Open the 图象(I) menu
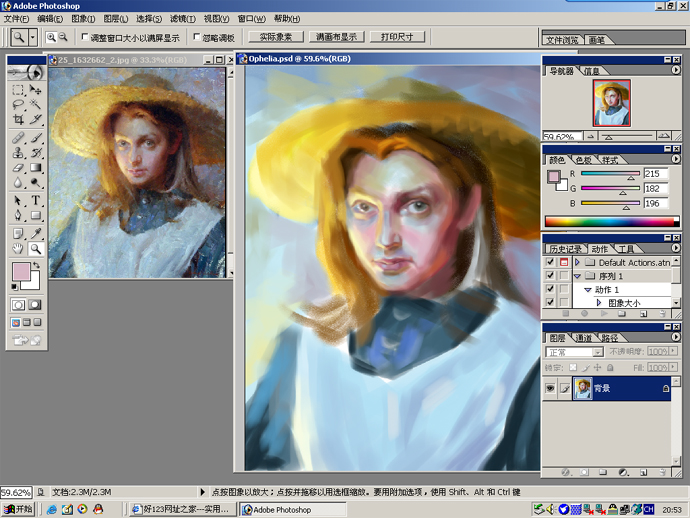Screen dimensions: 690x518 point(83,18)
